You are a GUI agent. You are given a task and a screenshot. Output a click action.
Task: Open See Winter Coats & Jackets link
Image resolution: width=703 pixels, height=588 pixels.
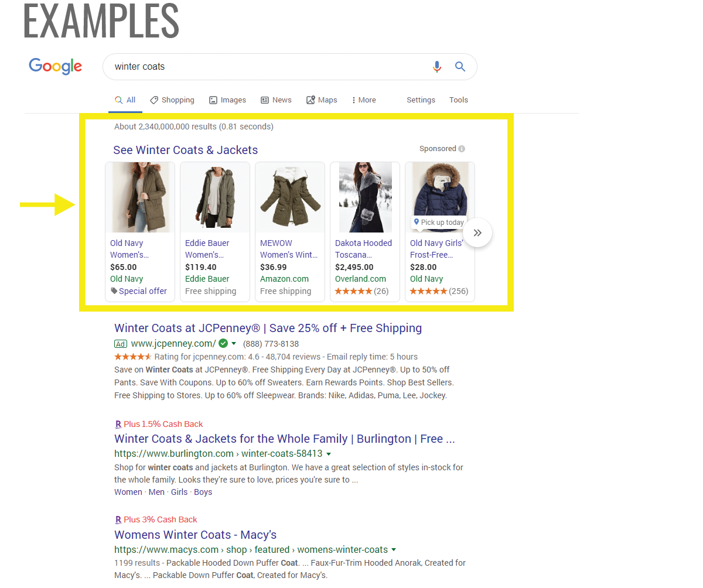tap(185, 150)
